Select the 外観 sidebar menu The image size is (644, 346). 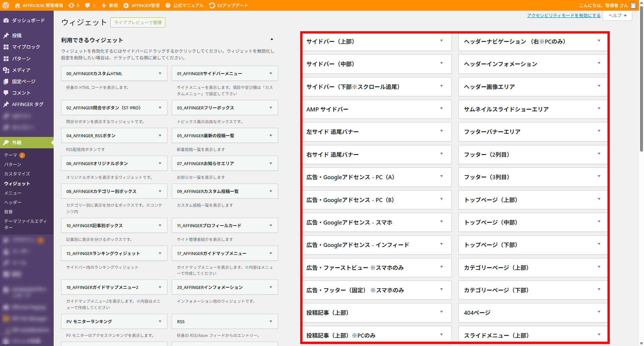(x=27, y=143)
